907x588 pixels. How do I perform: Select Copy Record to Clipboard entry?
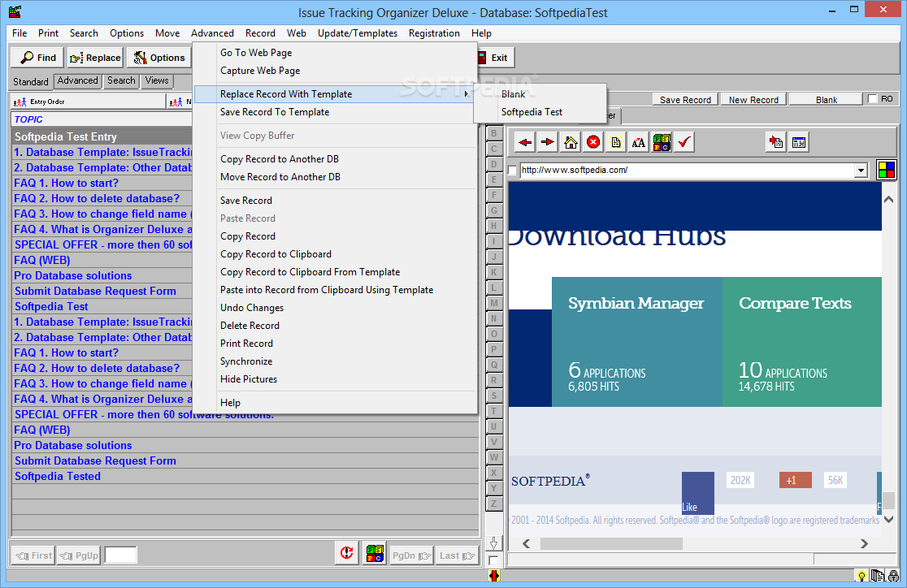tap(276, 254)
